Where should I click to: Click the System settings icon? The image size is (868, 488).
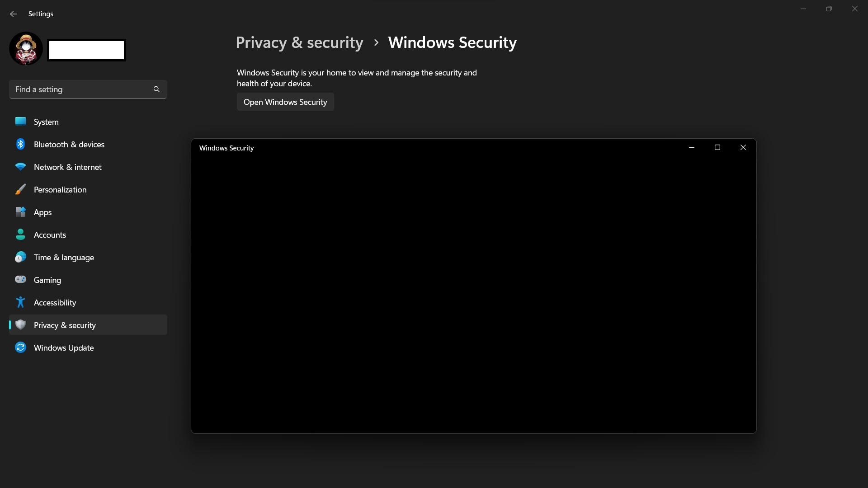click(x=20, y=122)
